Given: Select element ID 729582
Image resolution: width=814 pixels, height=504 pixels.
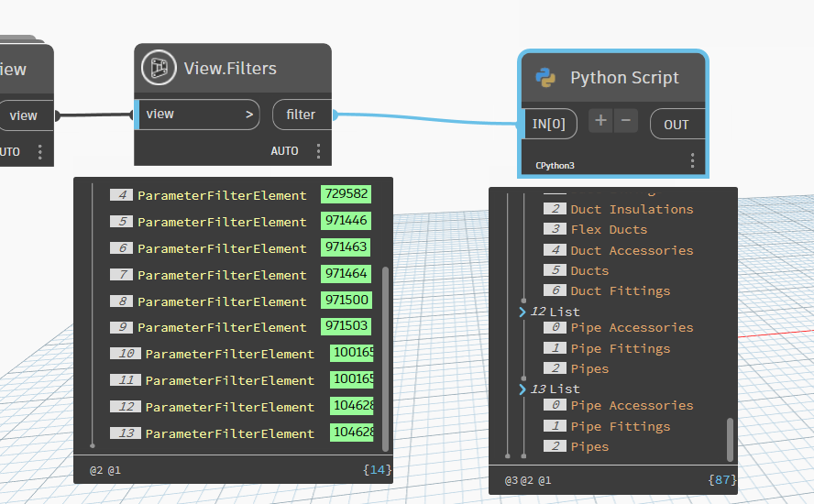Looking at the screenshot, I should click(346, 194).
